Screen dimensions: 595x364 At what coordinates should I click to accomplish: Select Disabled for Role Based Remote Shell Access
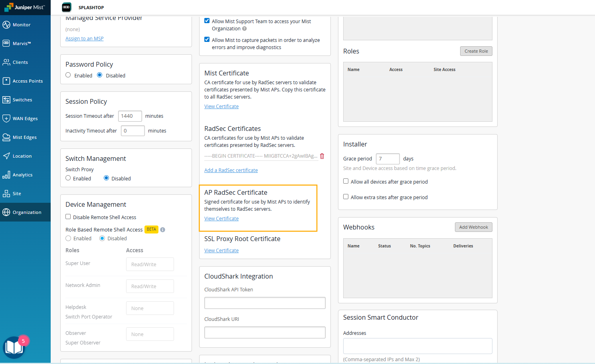click(102, 238)
